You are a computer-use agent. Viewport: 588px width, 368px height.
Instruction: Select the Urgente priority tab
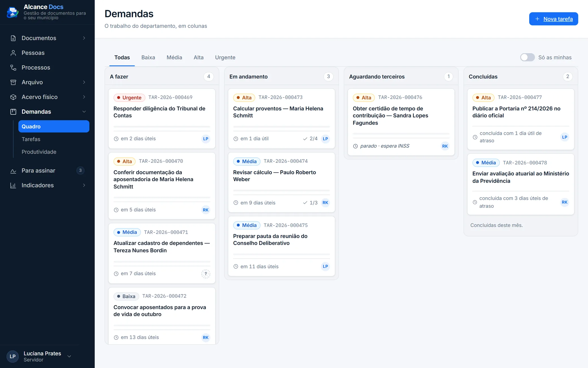225,57
